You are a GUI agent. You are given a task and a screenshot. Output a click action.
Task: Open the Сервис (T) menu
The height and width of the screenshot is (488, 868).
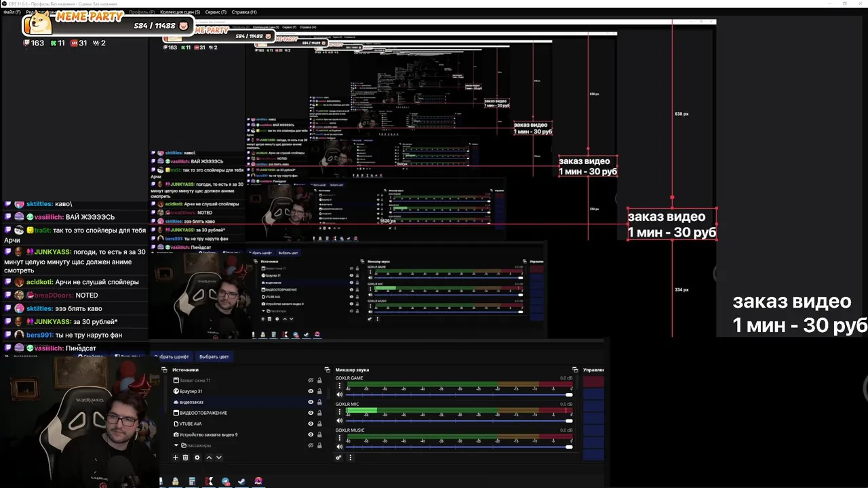216,12
